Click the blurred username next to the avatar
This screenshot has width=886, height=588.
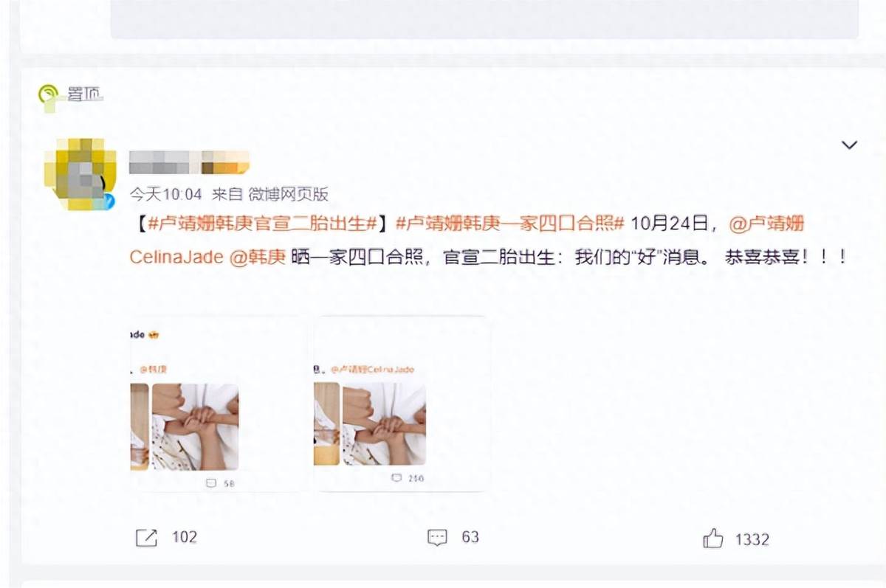[x=190, y=162]
